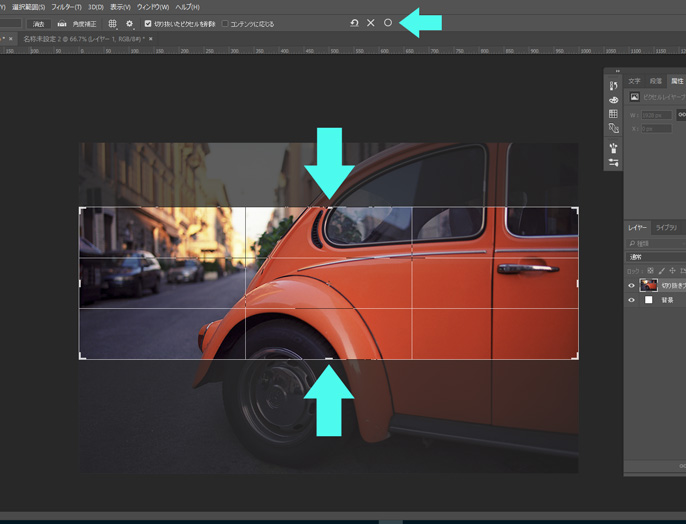Select the 名称未設定 2 document tab
Screen dimensions: 686x524
84,39
